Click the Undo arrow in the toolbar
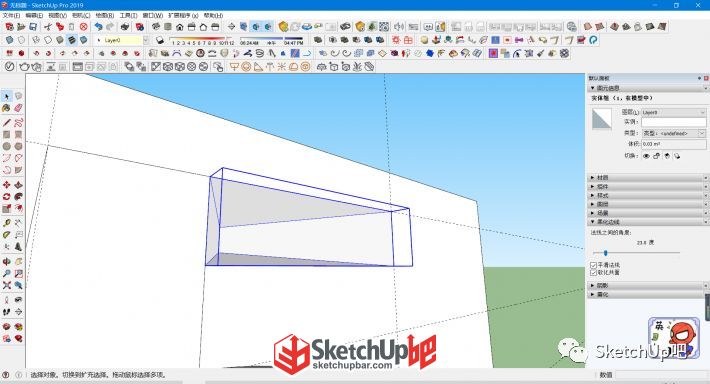 click(98, 27)
